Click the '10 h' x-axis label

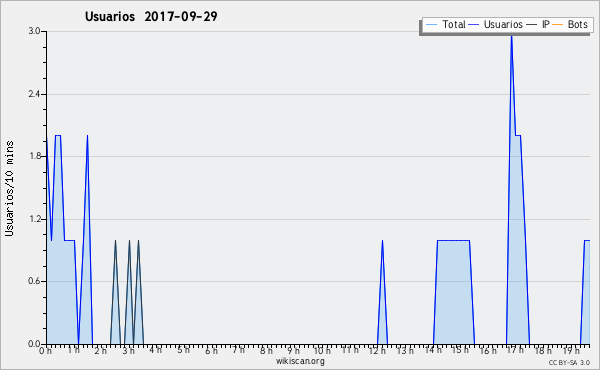322,350
